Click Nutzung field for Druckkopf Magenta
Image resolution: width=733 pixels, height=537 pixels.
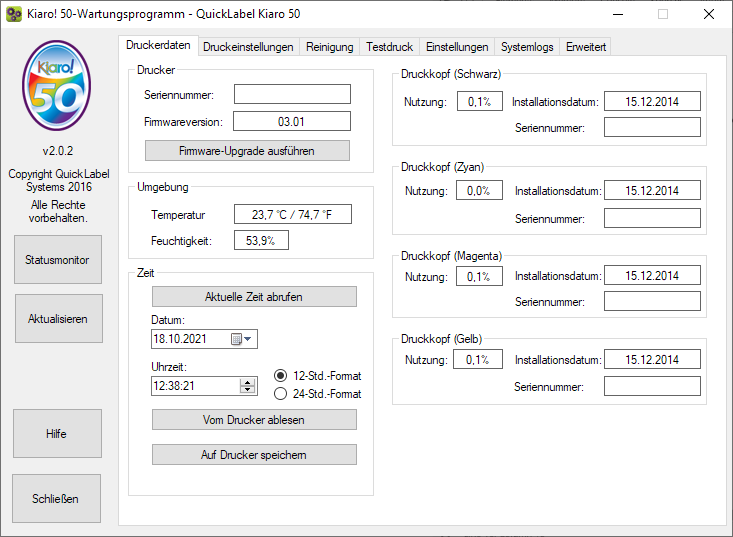coord(479,276)
